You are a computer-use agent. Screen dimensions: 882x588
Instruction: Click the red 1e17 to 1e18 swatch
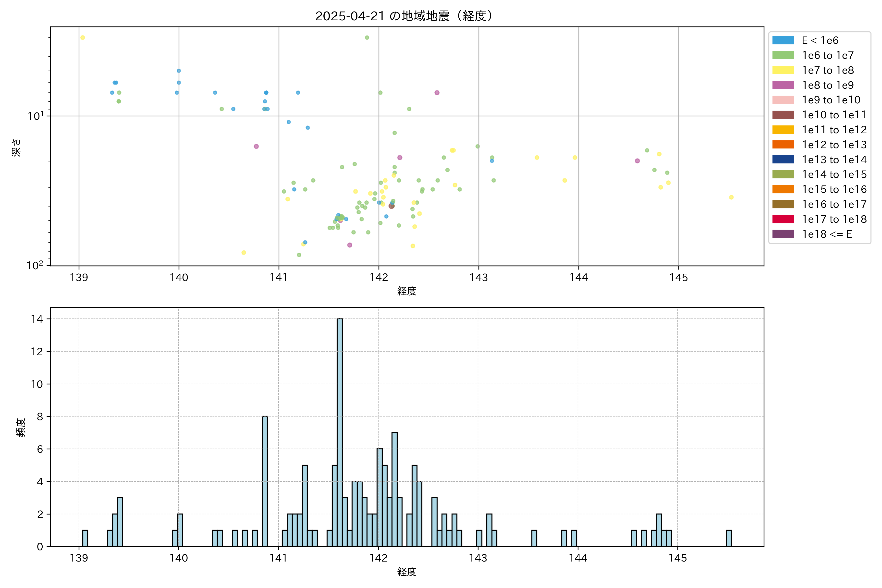click(x=783, y=219)
